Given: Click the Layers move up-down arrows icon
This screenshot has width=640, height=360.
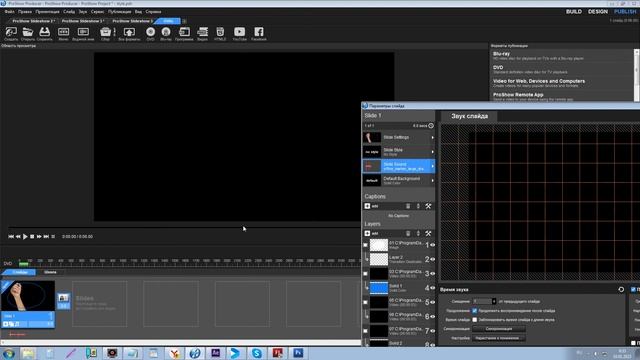Looking at the screenshot, I should [418, 233].
